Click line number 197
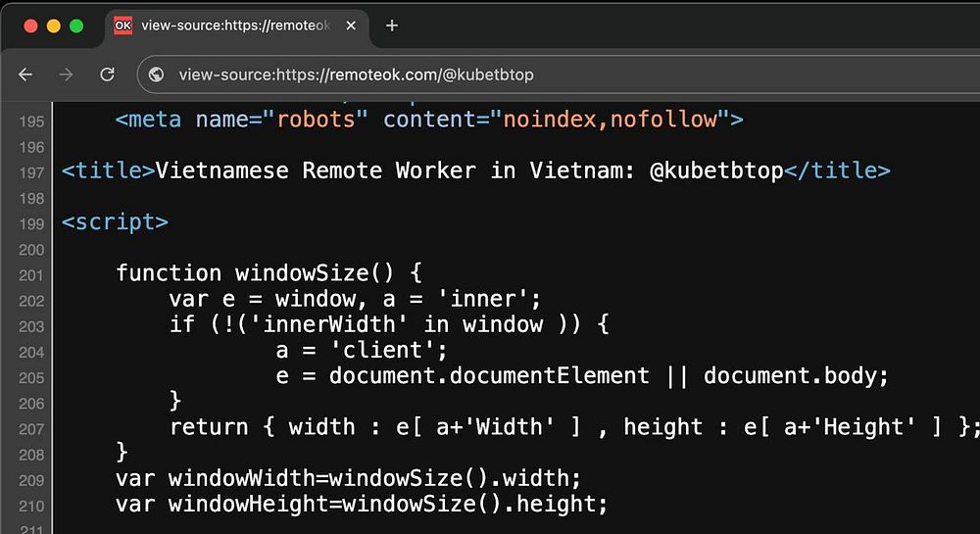Screen dimensions: 980x534 point(31,172)
